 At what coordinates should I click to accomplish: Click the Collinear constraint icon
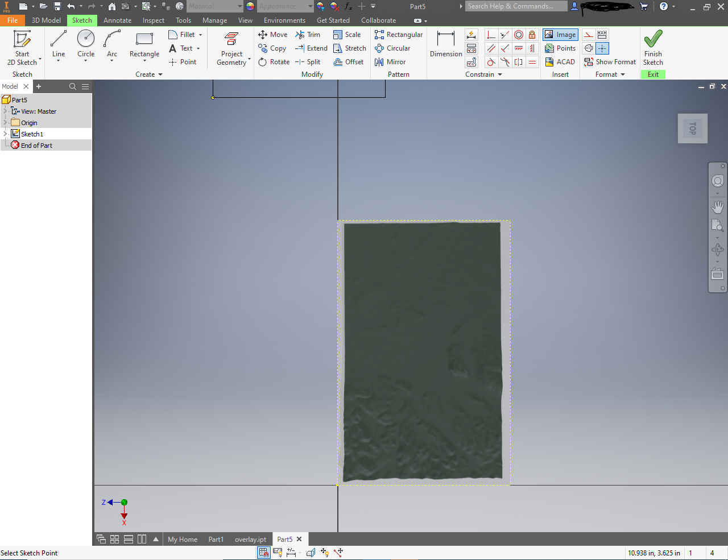tap(505, 35)
